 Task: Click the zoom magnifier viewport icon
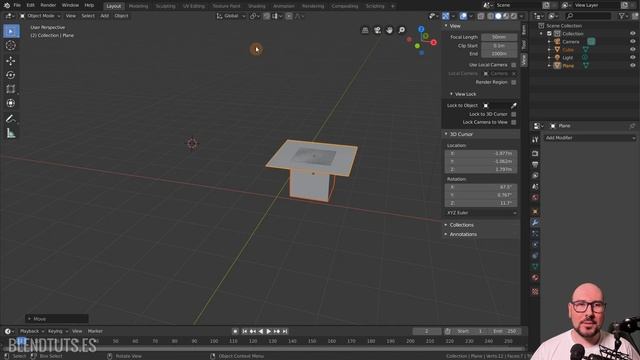point(402,30)
